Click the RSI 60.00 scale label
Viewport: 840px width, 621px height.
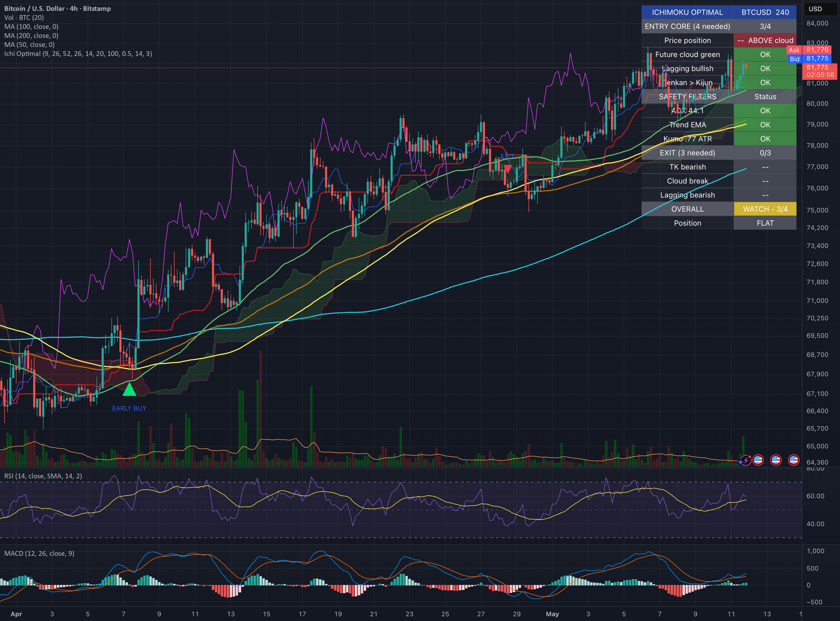[x=815, y=496]
